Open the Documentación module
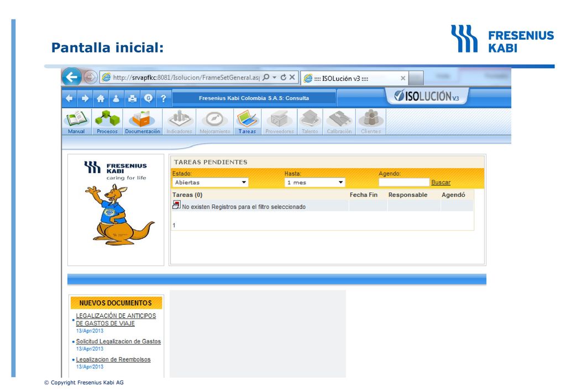This screenshot has width=566, height=392. (x=142, y=122)
